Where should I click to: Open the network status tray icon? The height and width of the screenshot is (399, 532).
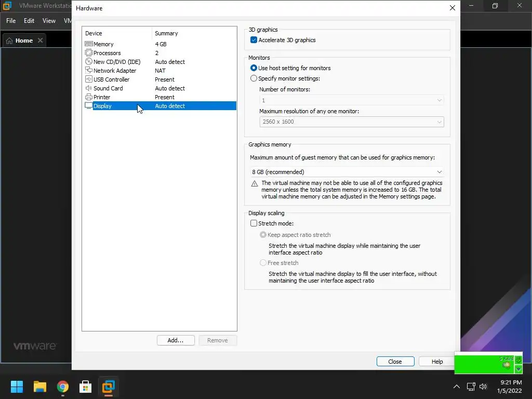[471, 387]
